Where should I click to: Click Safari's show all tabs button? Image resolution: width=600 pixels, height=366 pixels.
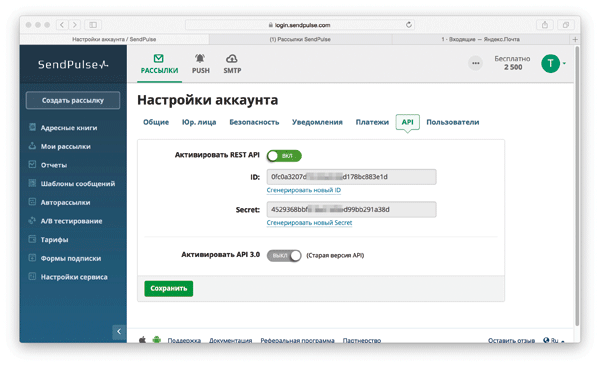[x=566, y=25]
